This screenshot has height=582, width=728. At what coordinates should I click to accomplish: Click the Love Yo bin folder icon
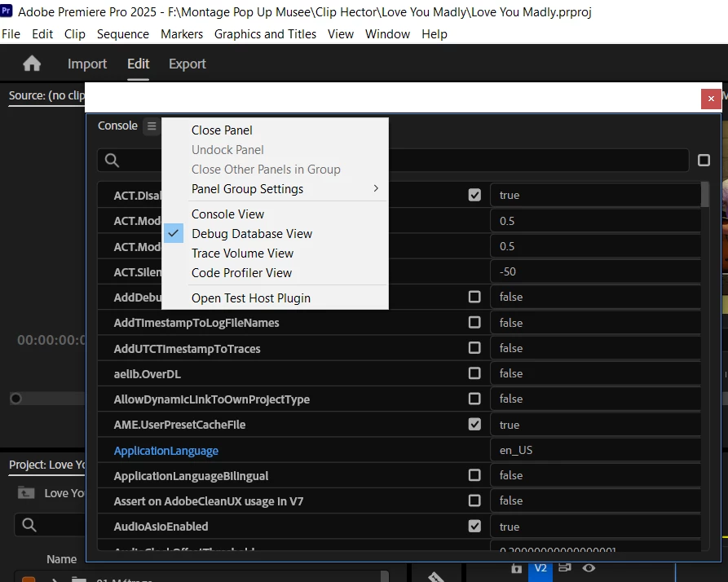pos(26,493)
